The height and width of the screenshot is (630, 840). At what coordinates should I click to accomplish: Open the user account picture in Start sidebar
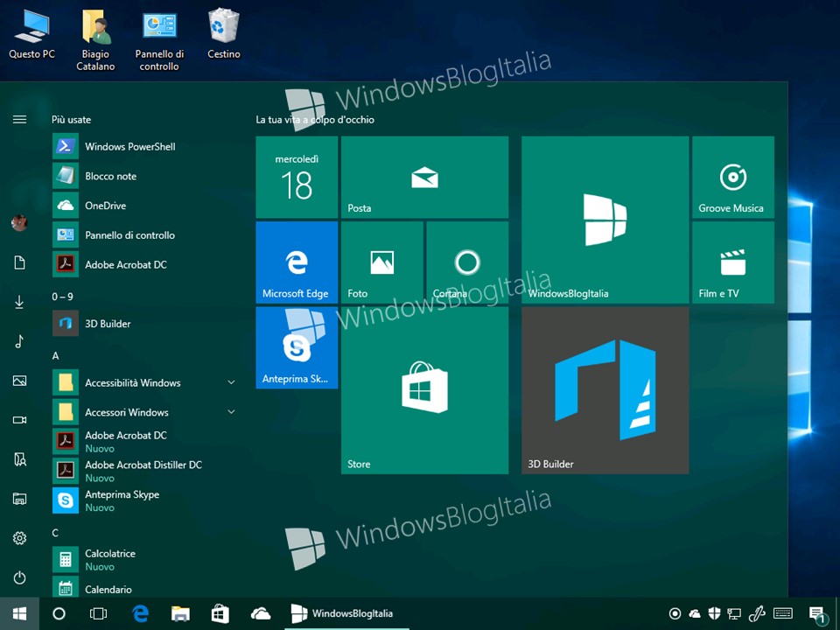click(x=19, y=223)
